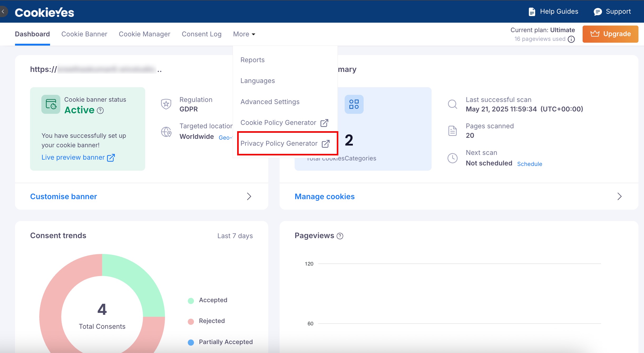Click the Active status help icon
This screenshot has width=644, height=353.
[100, 110]
